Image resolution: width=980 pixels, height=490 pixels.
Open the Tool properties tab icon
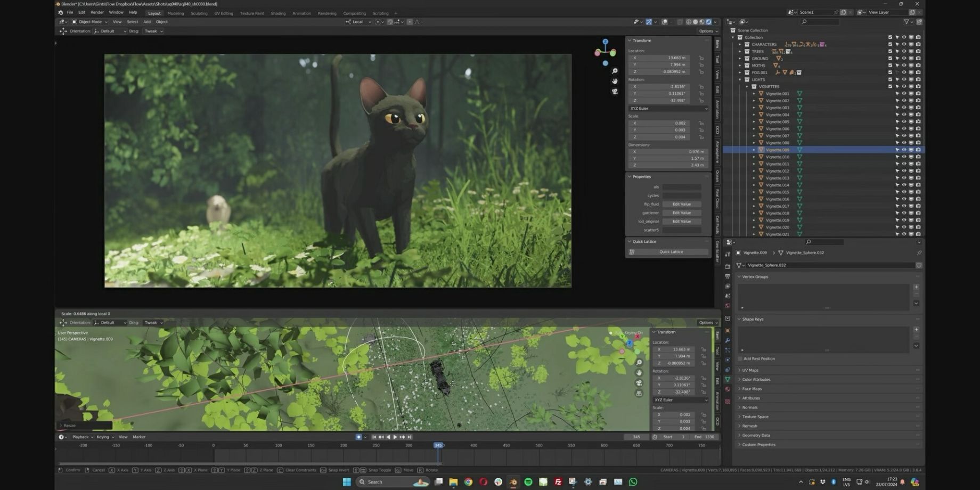point(728,255)
